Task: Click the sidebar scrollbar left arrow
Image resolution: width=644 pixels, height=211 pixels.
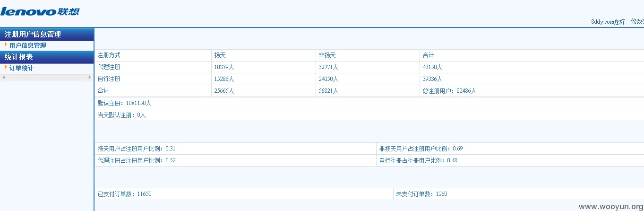Action: point(4,77)
